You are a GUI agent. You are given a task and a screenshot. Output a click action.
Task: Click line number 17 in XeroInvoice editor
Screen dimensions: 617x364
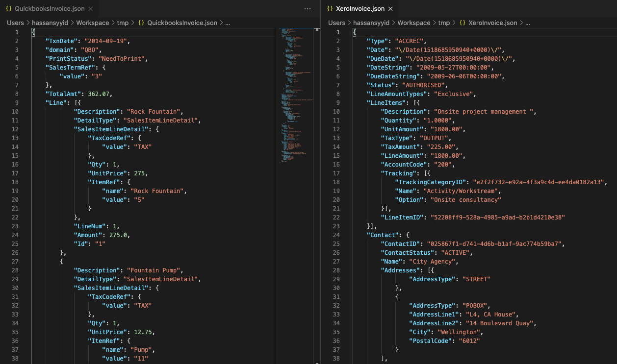click(x=336, y=173)
